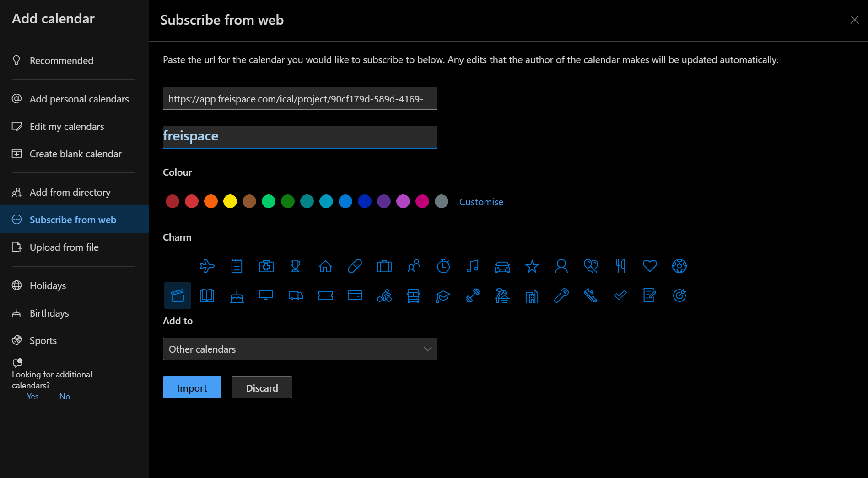
Task: Pick the graduation cap charm
Action: 443,295
